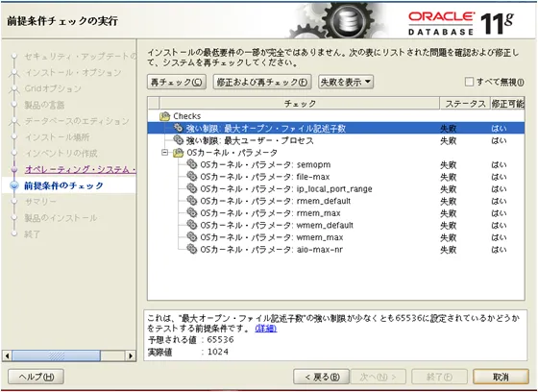Click the ヘルプ button
538x392 pixels.
click(37, 377)
